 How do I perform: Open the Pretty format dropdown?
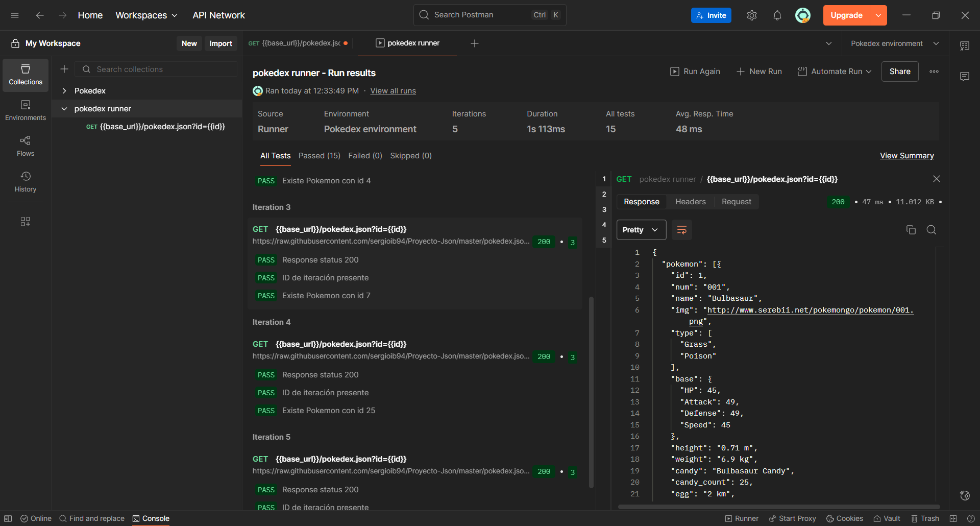[x=641, y=230]
